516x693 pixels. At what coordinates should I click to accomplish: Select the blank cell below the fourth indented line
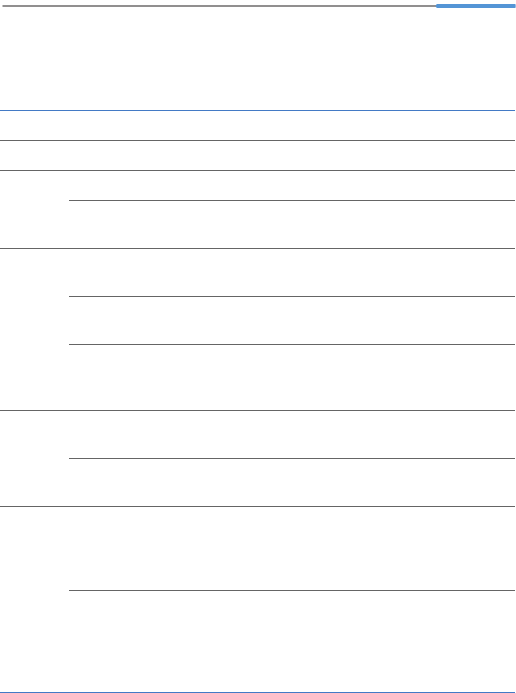pos(292,483)
